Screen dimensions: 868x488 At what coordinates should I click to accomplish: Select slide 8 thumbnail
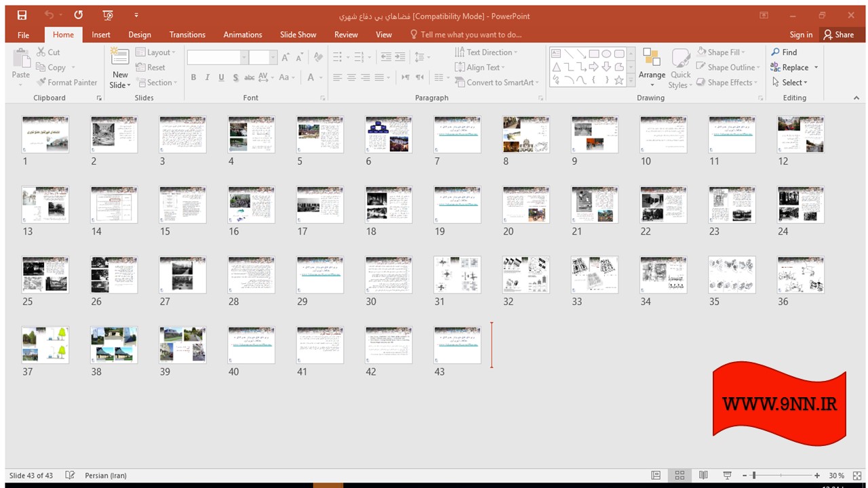(526, 134)
